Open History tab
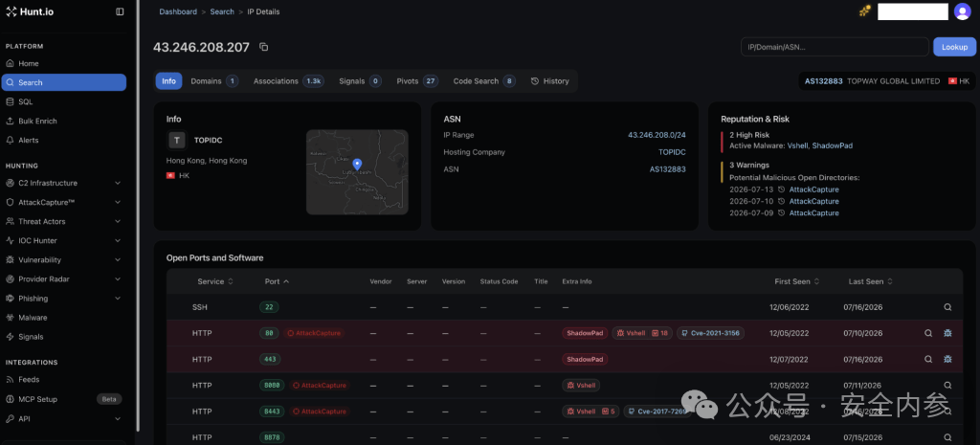The height and width of the screenshot is (445, 980). (x=550, y=81)
